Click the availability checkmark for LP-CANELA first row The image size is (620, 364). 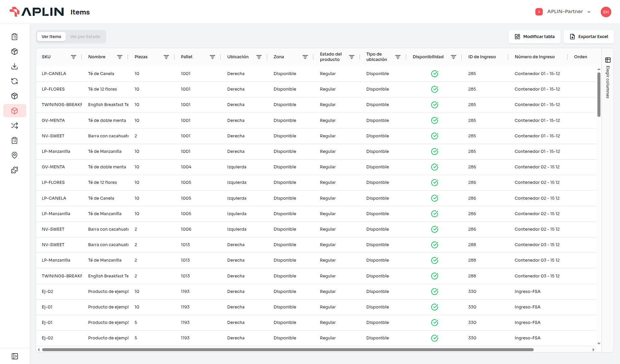point(435,74)
